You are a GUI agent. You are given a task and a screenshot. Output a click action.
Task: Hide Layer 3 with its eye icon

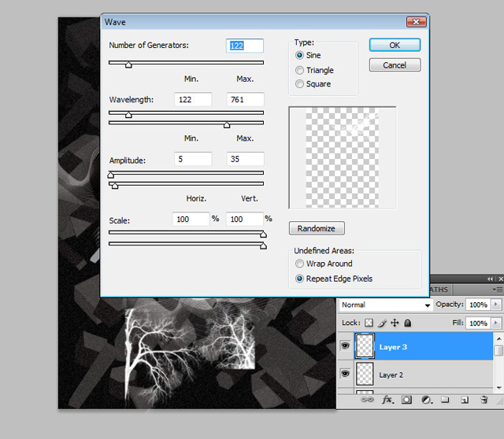tap(345, 347)
